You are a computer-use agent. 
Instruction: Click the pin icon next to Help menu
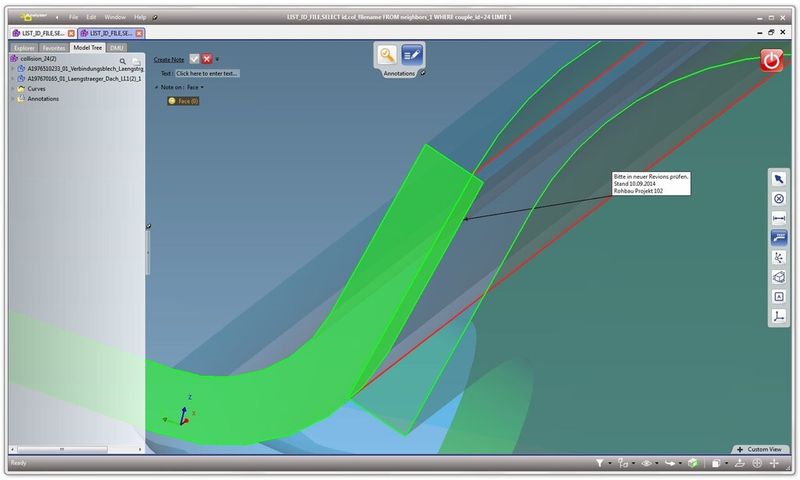point(155,17)
